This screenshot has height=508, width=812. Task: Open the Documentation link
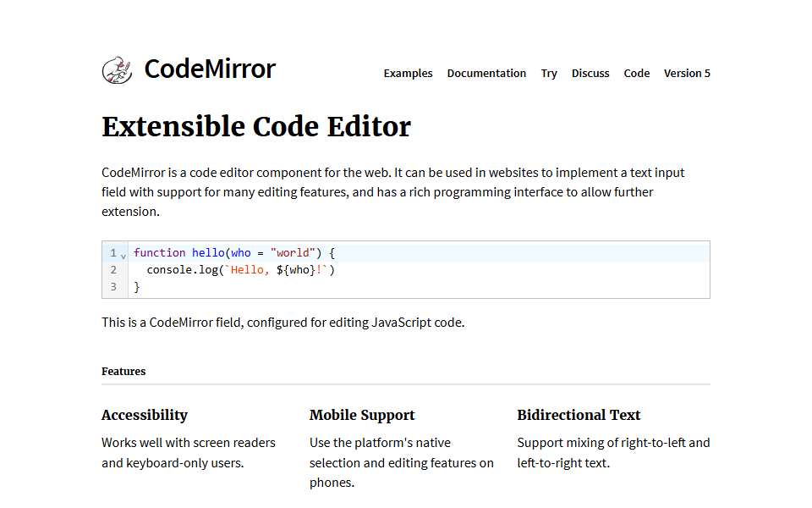(487, 73)
